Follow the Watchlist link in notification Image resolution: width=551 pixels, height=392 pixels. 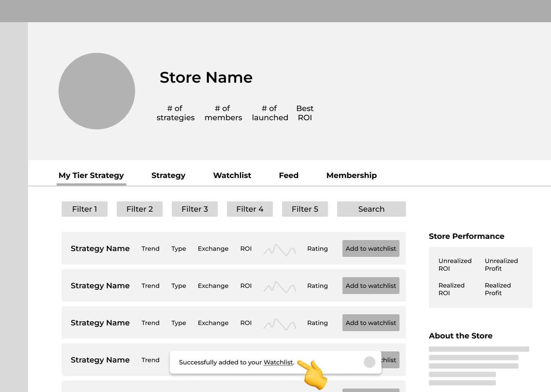pos(278,362)
